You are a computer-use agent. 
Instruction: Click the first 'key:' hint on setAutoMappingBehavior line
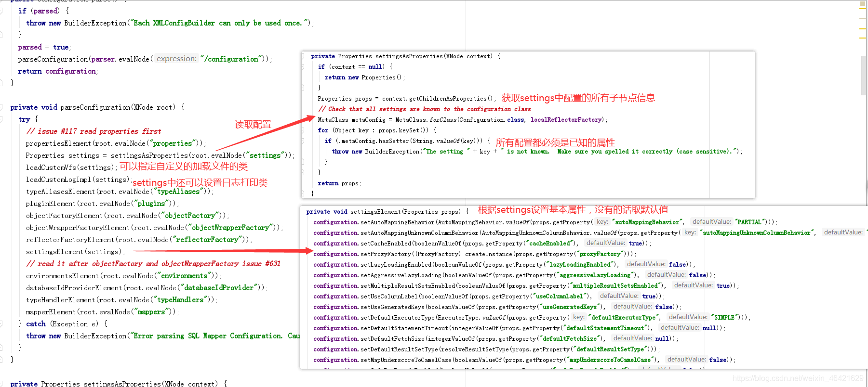(x=602, y=222)
